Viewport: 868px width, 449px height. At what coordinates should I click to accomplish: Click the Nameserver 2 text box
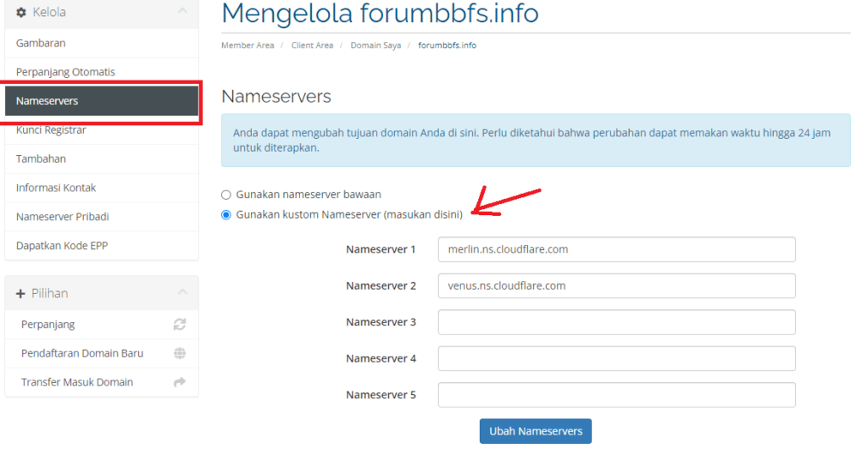[x=616, y=285]
